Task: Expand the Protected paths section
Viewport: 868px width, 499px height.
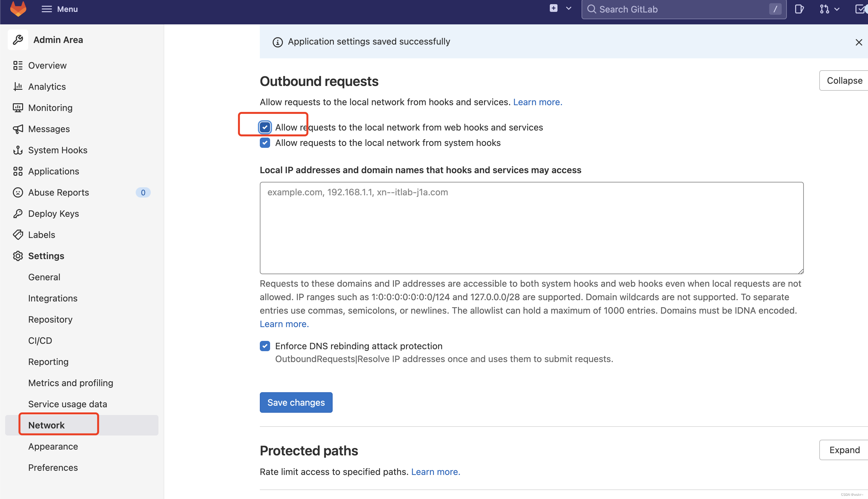Action: click(x=844, y=450)
